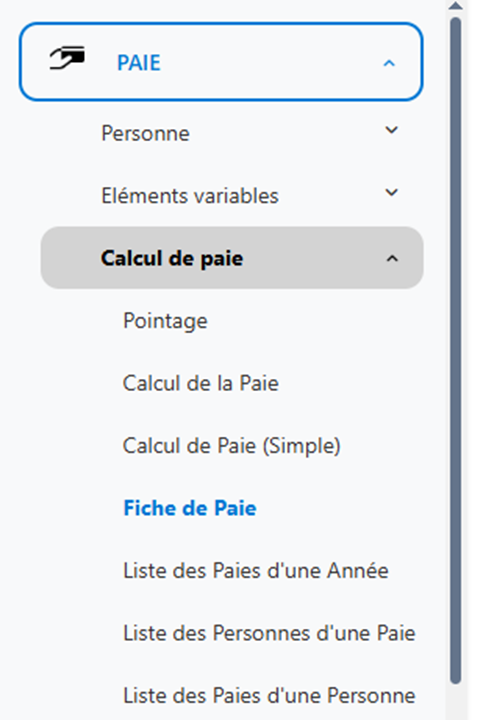Open the Eléments variables menu entry
Viewport: 483px width, 720px height.
point(190,196)
